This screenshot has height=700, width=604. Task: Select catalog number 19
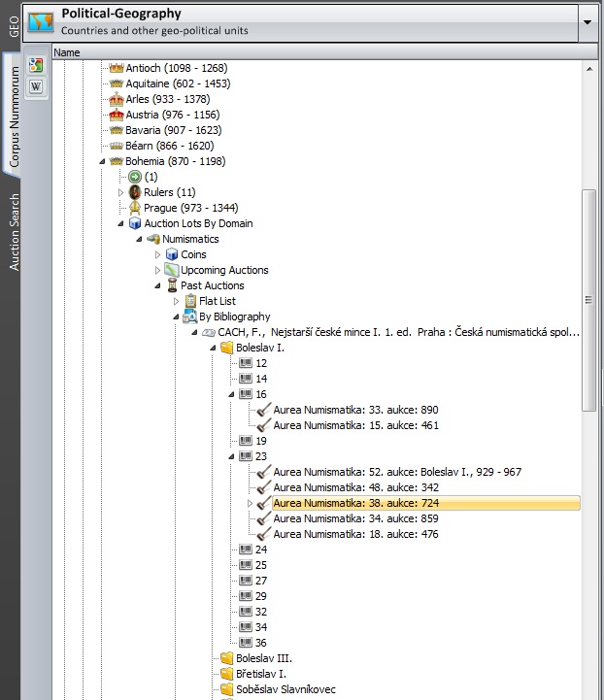click(261, 441)
